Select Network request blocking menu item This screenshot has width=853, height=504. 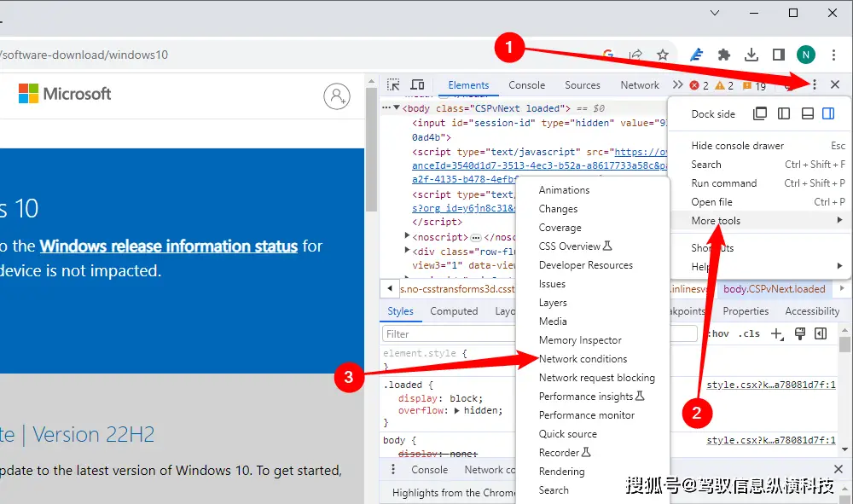point(597,377)
